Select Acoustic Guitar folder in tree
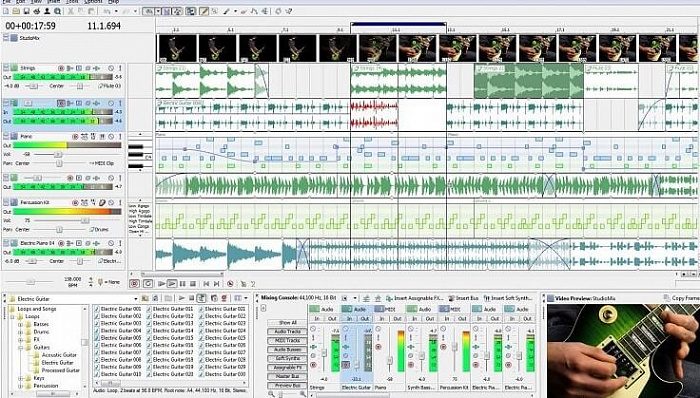 [59, 355]
